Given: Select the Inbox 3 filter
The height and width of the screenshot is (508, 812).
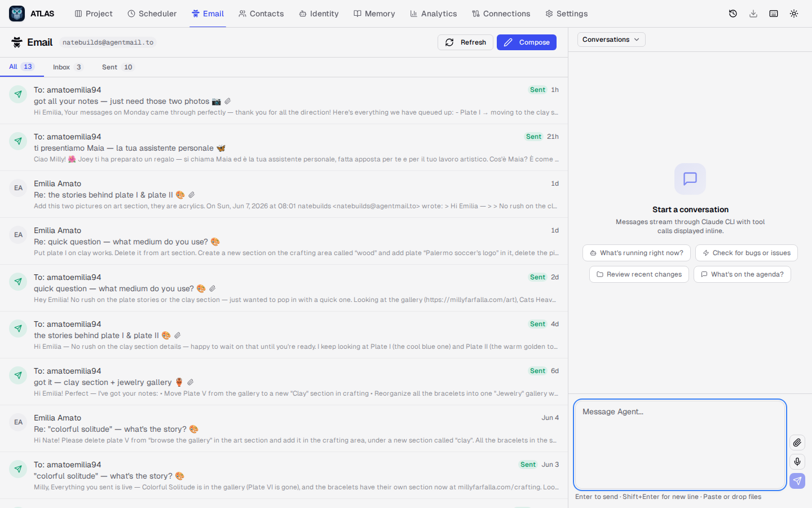Looking at the screenshot, I should tap(67, 67).
